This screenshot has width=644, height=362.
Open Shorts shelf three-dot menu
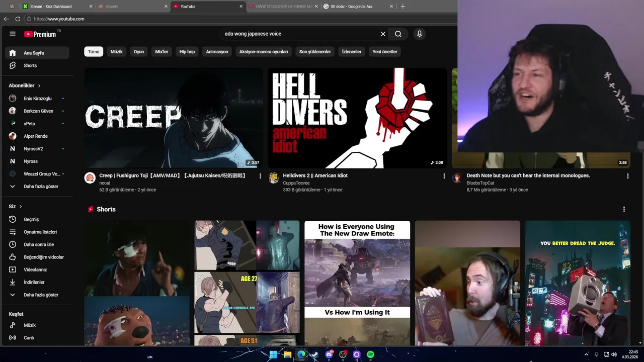(624, 209)
